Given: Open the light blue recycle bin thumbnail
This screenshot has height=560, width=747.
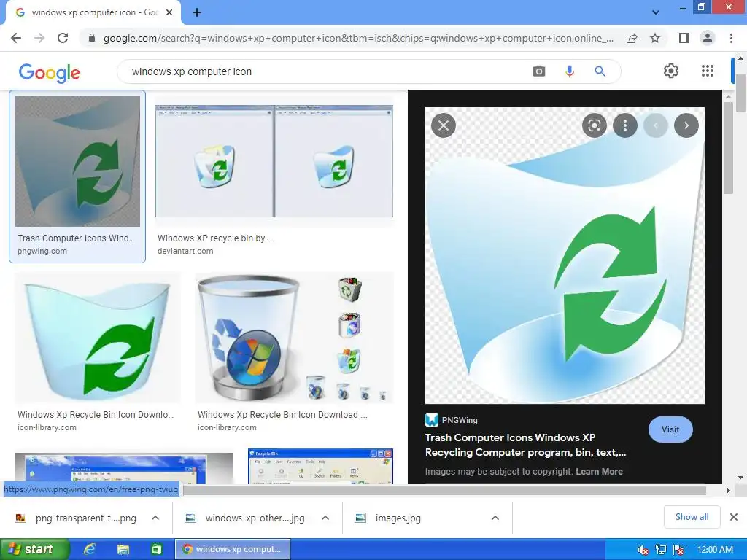Looking at the screenshot, I should (98, 338).
